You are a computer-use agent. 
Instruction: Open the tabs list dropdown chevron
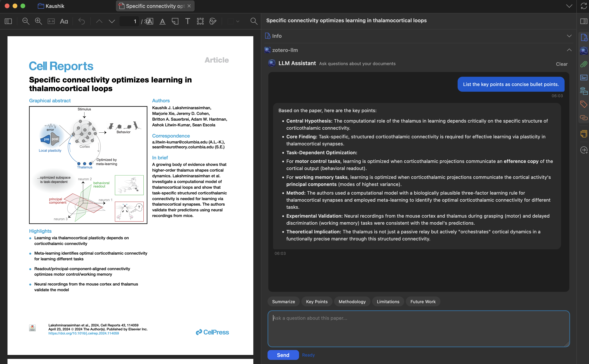coord(569,6)
